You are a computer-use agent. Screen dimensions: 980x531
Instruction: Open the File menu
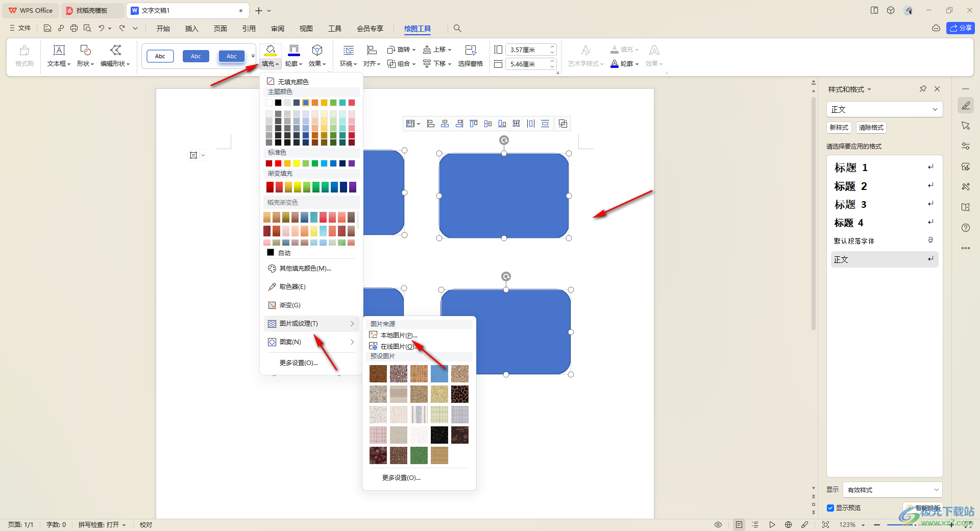click(x=20, y=28)
